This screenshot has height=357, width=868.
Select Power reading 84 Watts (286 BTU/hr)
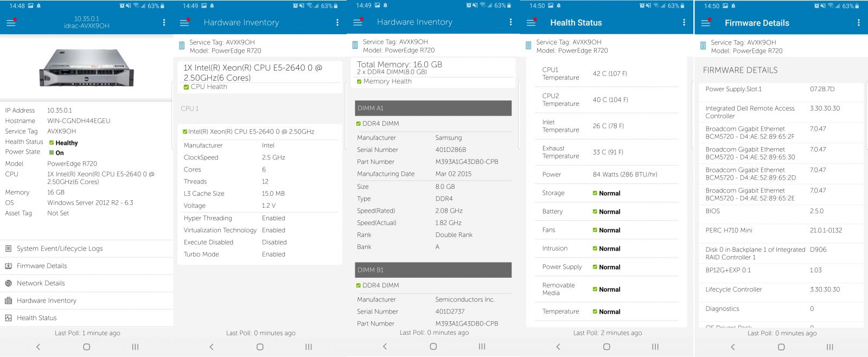tap(625, 175)
